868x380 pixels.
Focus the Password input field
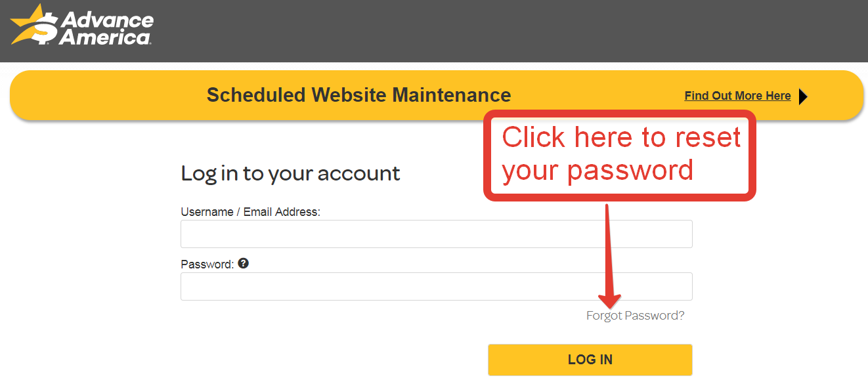click(x=436, y=286)
